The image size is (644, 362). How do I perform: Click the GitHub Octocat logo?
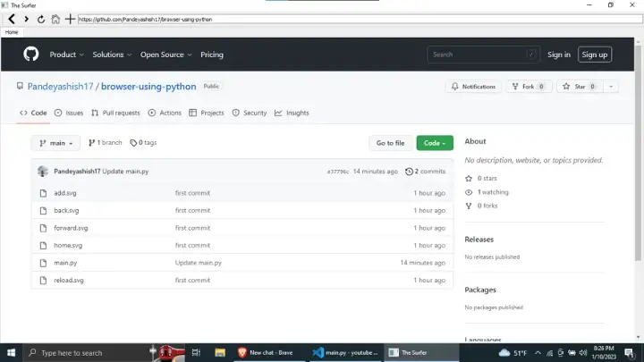coord(30,55)
